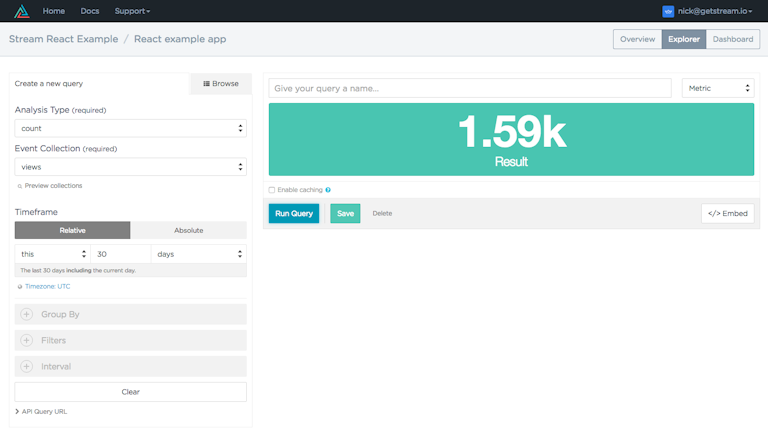Expand the Filters section
Image resolution: width=768 pixels, height=430 pixels.
[x=130, y=340]
